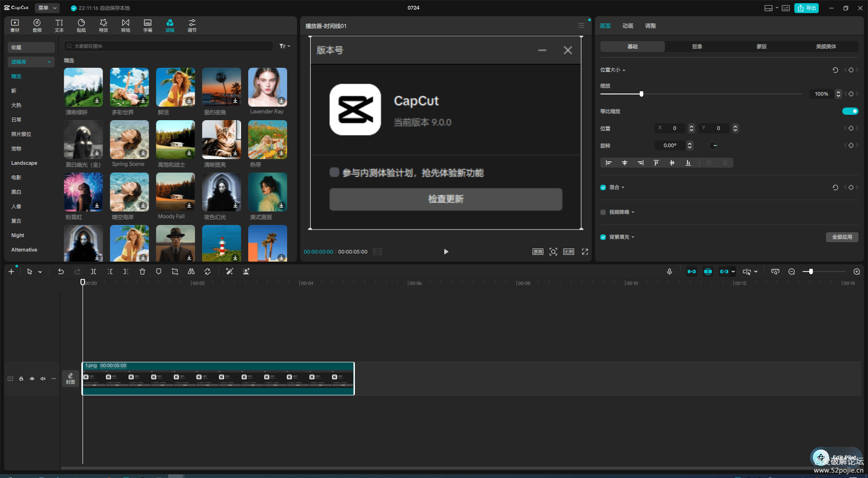Check the 参与内测体验计划 checkbox
This screenshot has height=478, width=868.
click(335, 172)
